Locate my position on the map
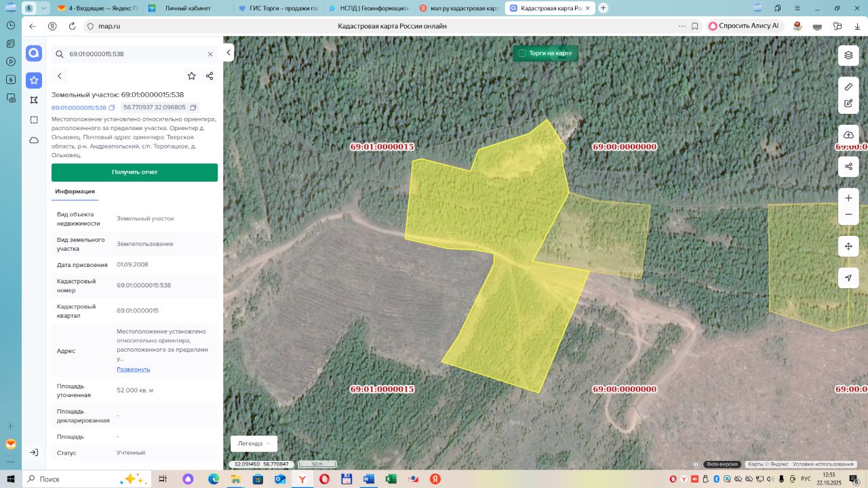Image resolution: width=868 pixels, height=488 pixels. point(848,278)
